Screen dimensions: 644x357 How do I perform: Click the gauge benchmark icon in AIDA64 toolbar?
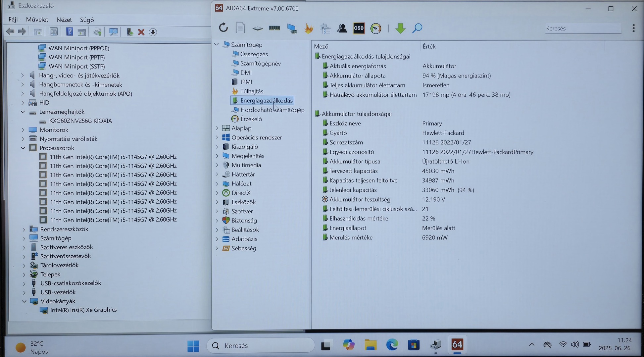pos(376,28)
